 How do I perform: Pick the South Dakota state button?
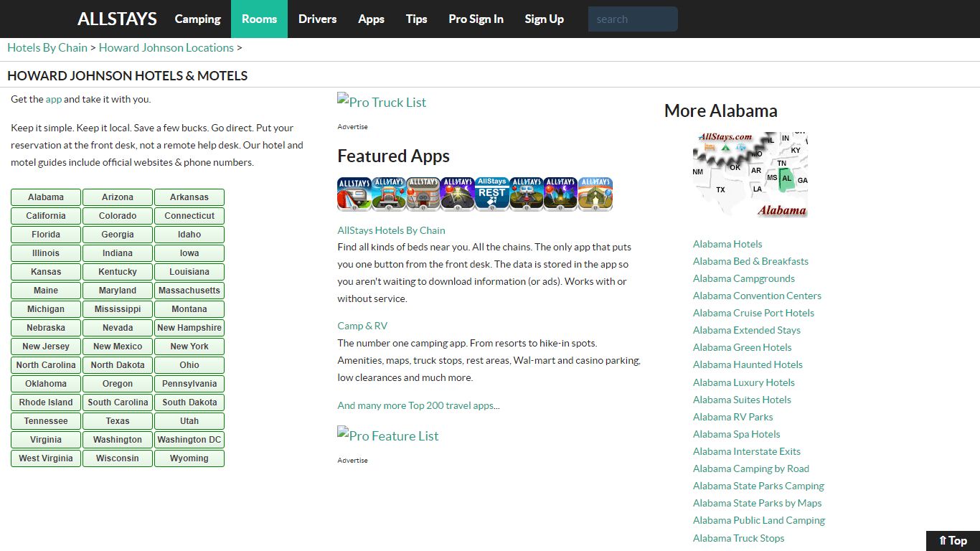[189, 402]
